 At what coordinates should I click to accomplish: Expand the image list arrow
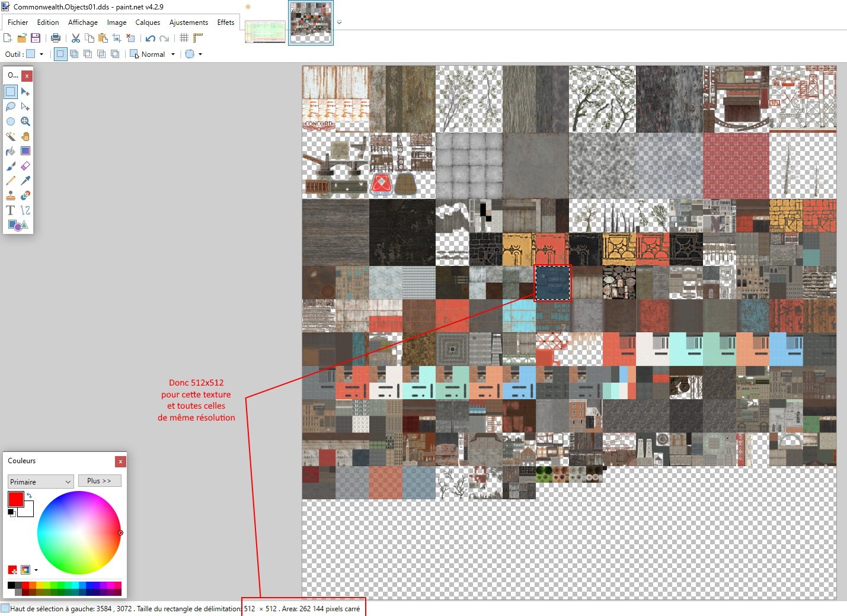pyautogui.click(x=339, y=23)
